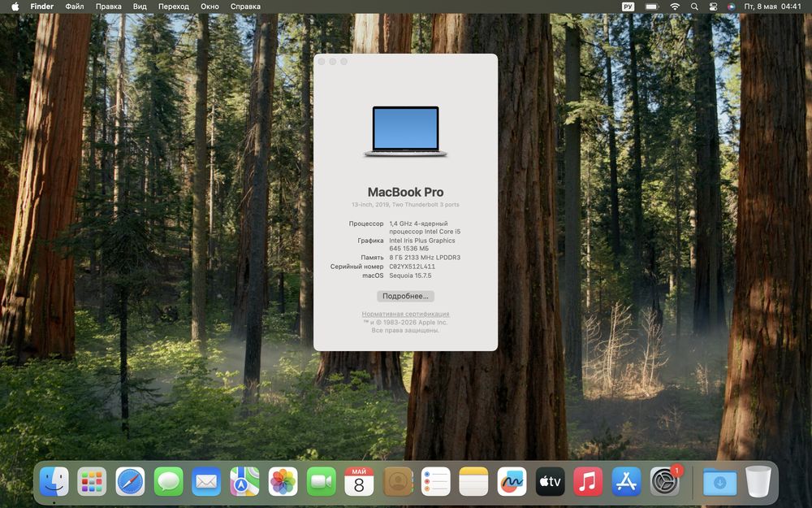The width and height of the screenshot is (812, 508).
Task: Open the Справка menu
Action: (245, 7)
